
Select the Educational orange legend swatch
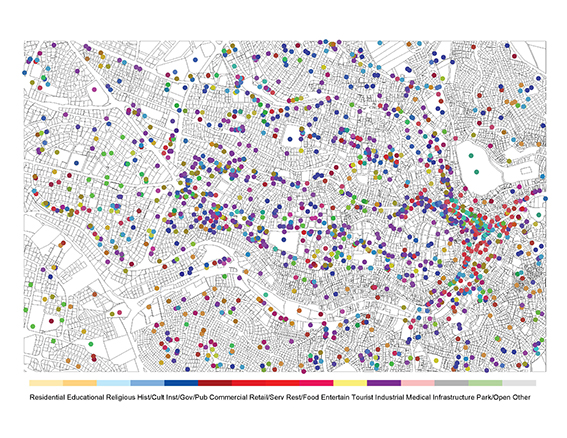click(x=80, y=383)
